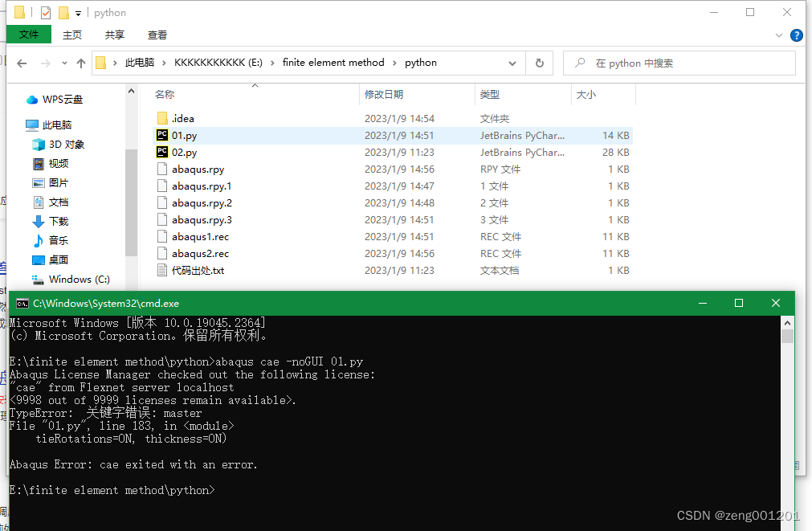The image size is (812, 531).
Task: Click the 名称 column header
Action: 165,95
